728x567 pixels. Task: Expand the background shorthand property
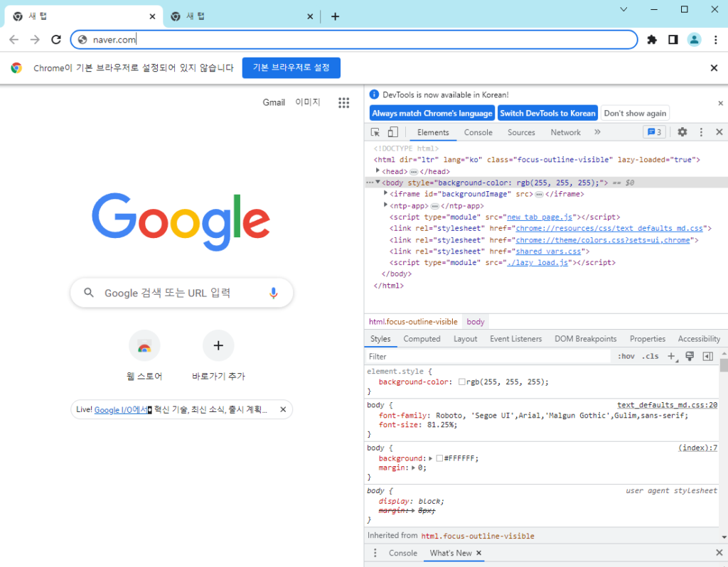tap(430, 458)
